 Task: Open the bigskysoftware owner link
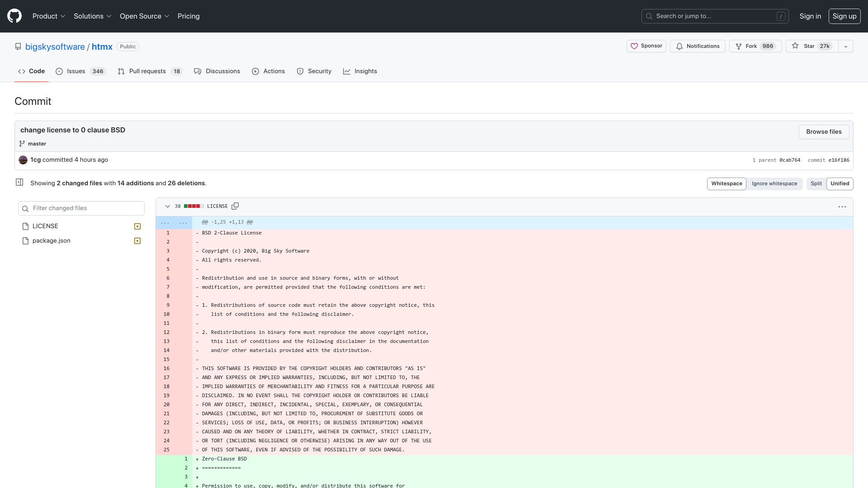(x=55, y=47)
